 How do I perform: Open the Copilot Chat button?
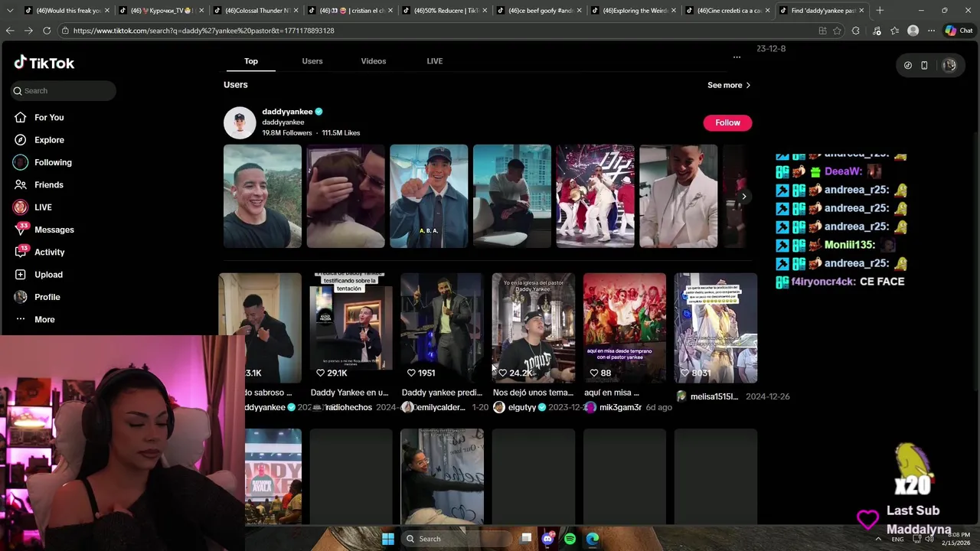[958, 31]
